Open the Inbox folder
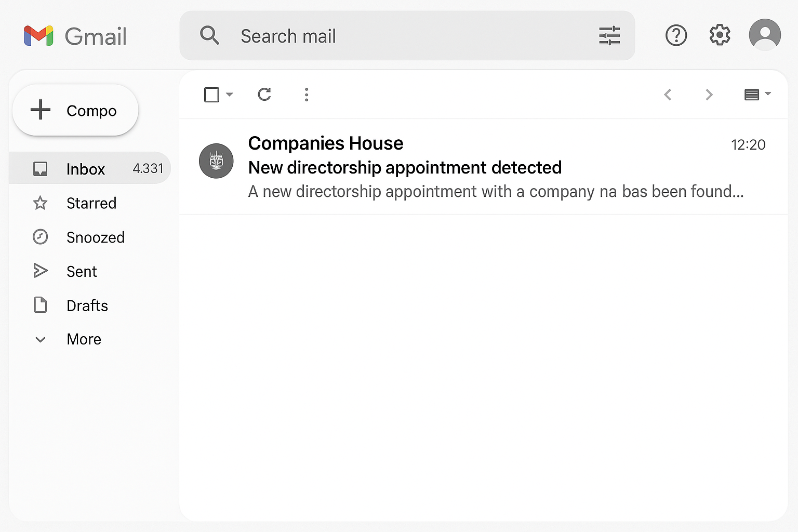Screen dimensions: 798x532 [x=90, y=168]
